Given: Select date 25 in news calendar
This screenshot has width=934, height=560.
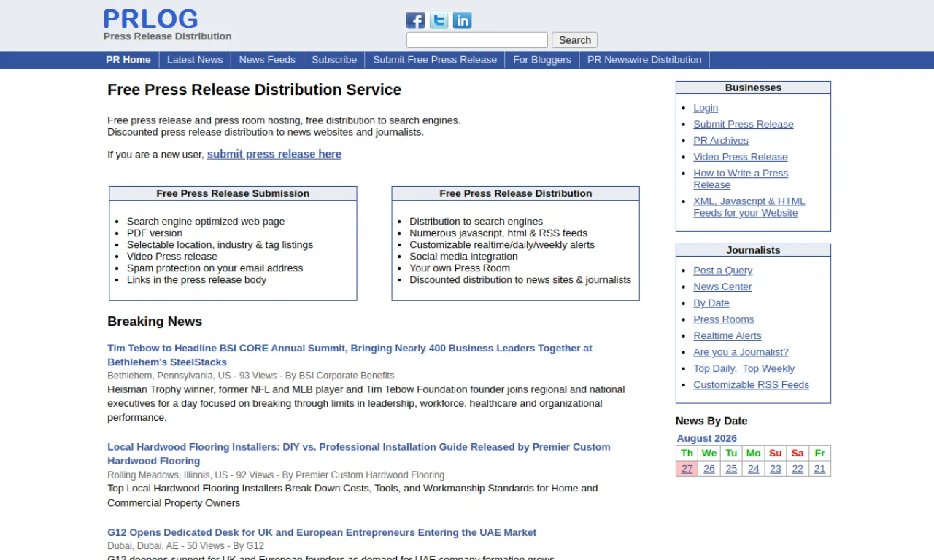Looking at the screenshot, I should click(x=731, y=469).
